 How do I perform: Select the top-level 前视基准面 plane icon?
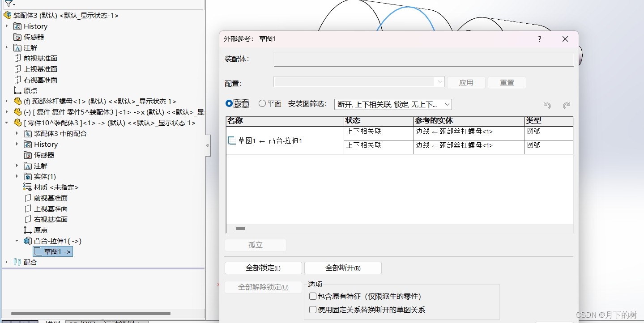point(17,58)
